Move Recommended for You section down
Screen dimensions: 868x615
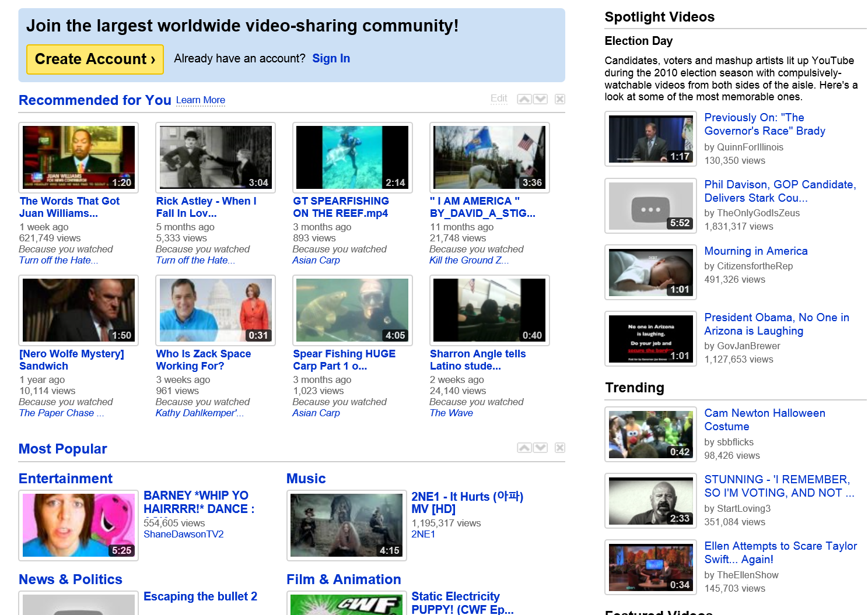[x=541, y=99]
